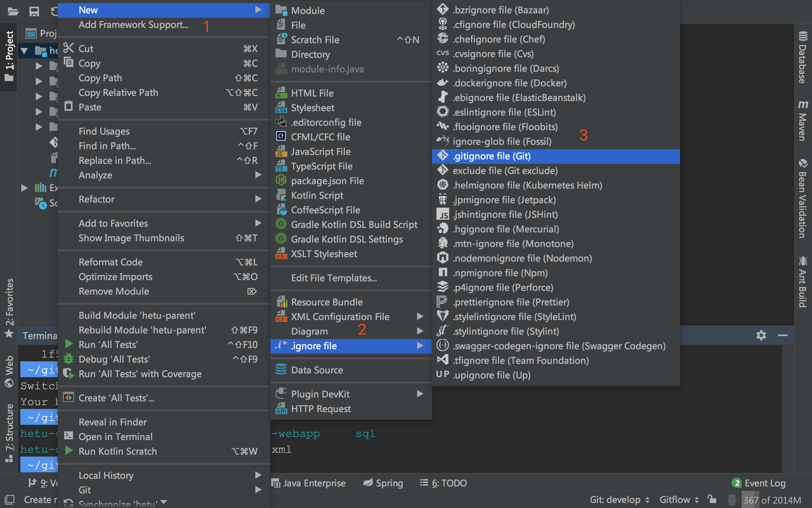Click the Debug 'All Tests' bug icon

[x=69, y=359]
